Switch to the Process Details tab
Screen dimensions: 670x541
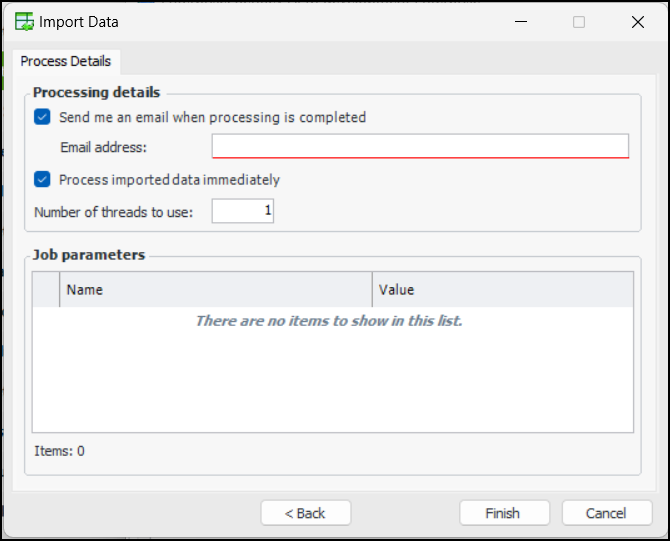66,61
